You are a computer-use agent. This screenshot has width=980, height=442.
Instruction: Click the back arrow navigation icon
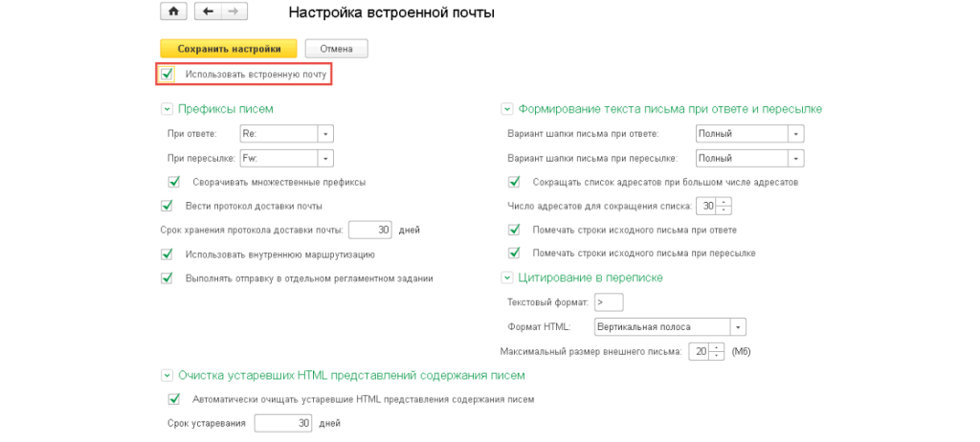pos(208,11)
